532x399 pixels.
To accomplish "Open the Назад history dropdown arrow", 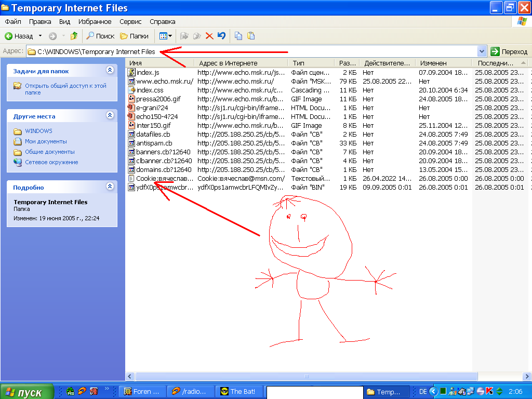I will point(40,36).
